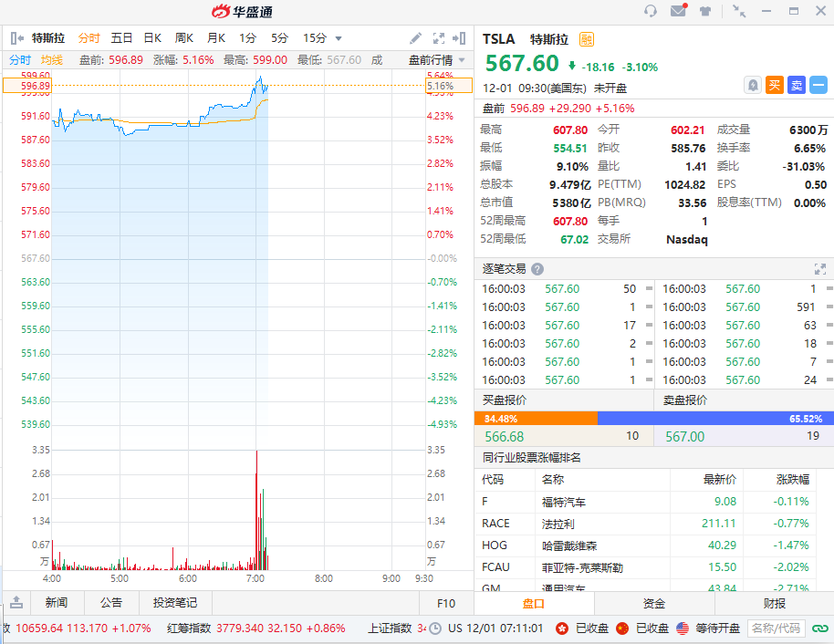
Task: Click the 代码 column header
Action: point(493,480)
